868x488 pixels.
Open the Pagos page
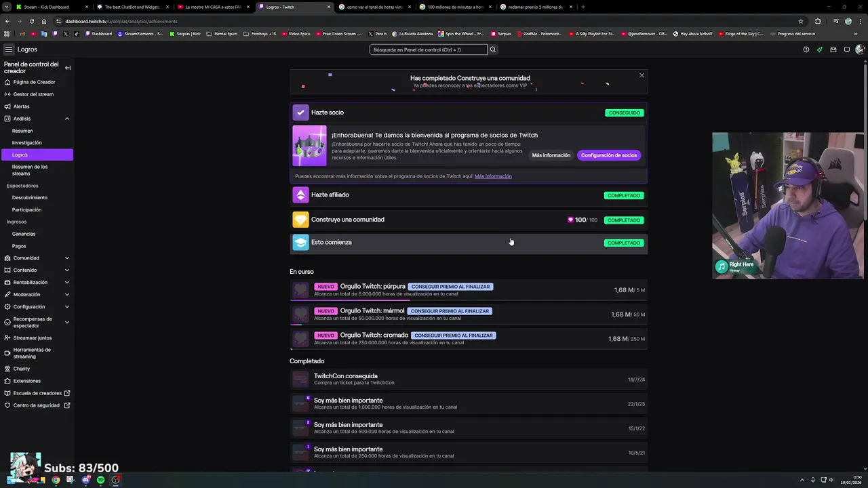[x=37, y=246]
